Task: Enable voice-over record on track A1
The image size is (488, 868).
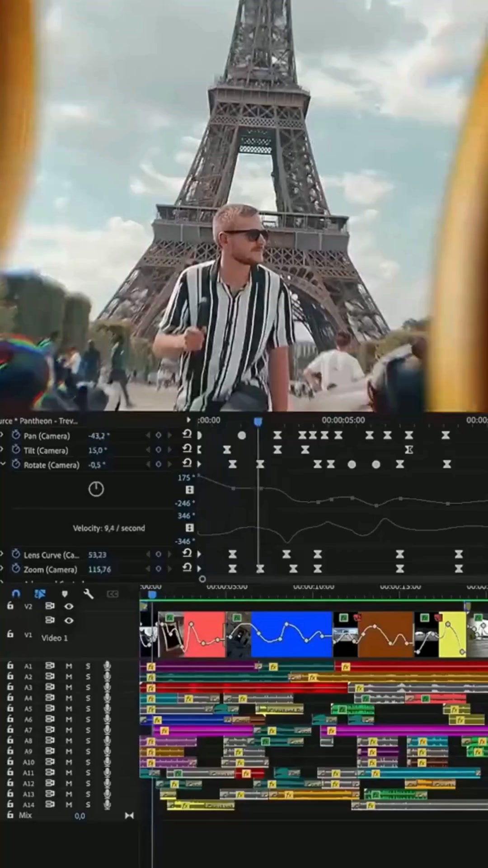Action: pos(107,666)
